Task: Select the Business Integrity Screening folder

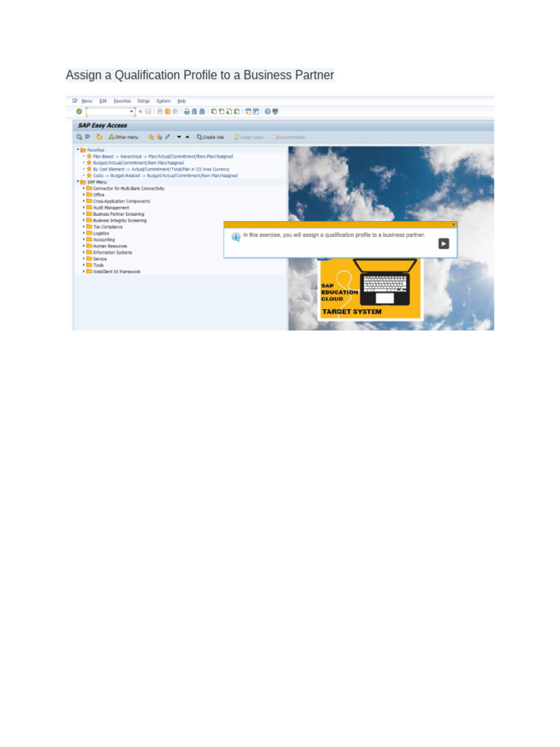Action: point(120,220)
